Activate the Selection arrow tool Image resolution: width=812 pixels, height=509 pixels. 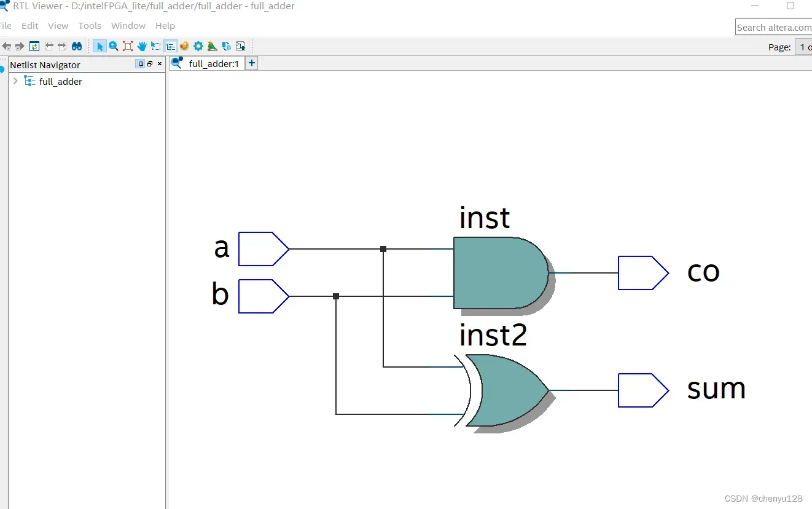click(x=100, y=46)
